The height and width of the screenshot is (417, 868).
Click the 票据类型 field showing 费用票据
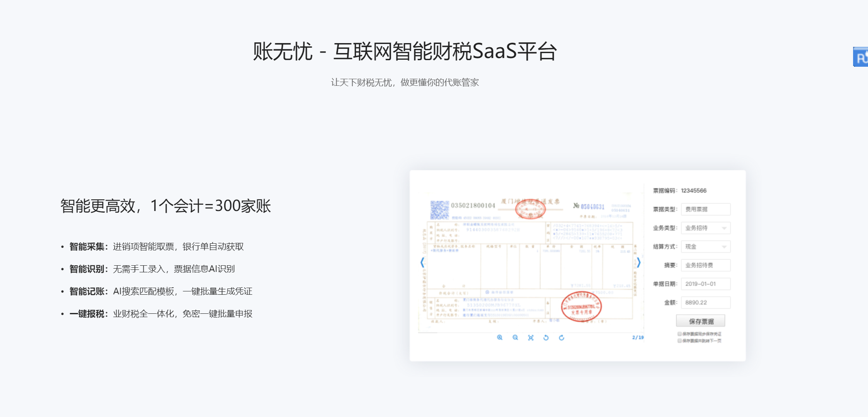pos(706,209)
